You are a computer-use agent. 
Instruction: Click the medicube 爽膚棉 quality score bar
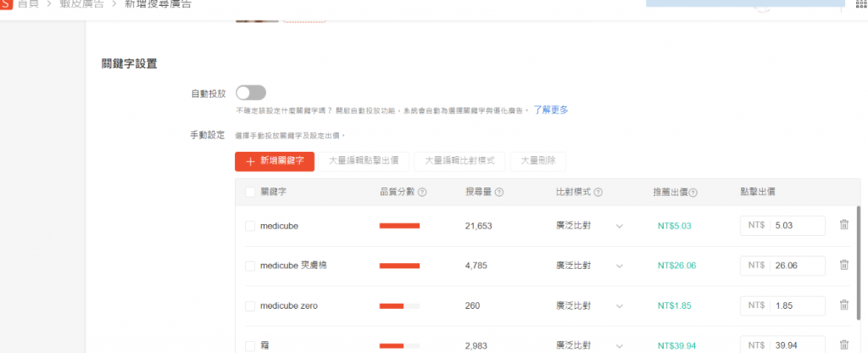coord(400,266)
